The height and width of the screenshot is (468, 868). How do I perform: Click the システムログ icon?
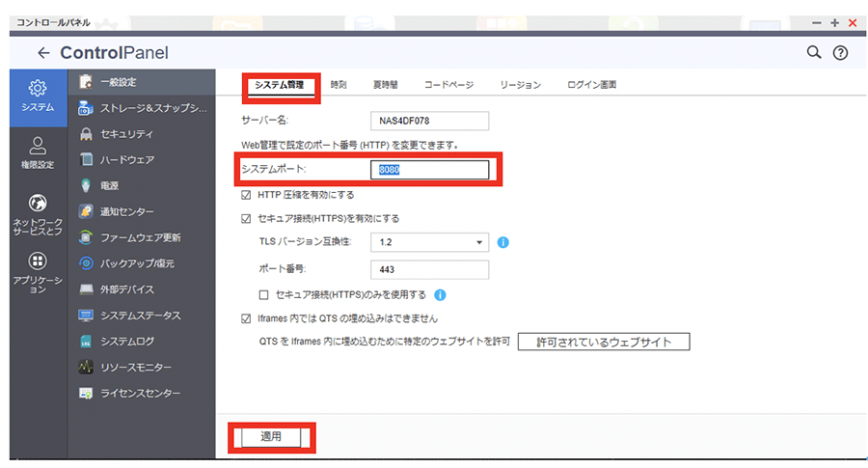[x=85, y=342]
